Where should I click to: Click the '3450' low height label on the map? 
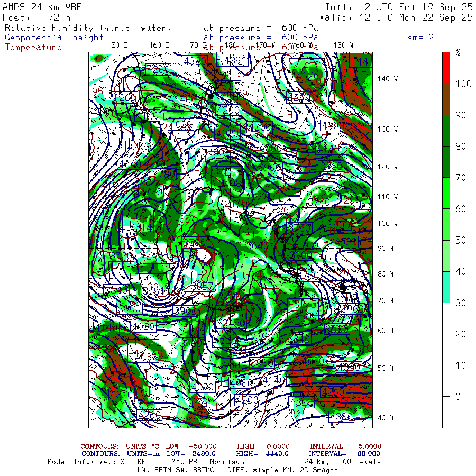pos(234,323)
